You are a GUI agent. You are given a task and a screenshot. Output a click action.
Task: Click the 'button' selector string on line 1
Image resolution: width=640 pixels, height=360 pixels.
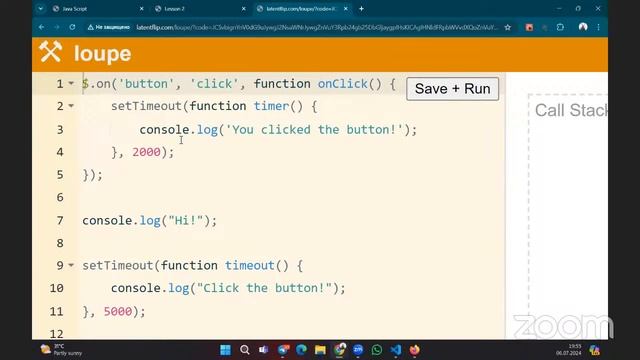[x=146, y=84]
